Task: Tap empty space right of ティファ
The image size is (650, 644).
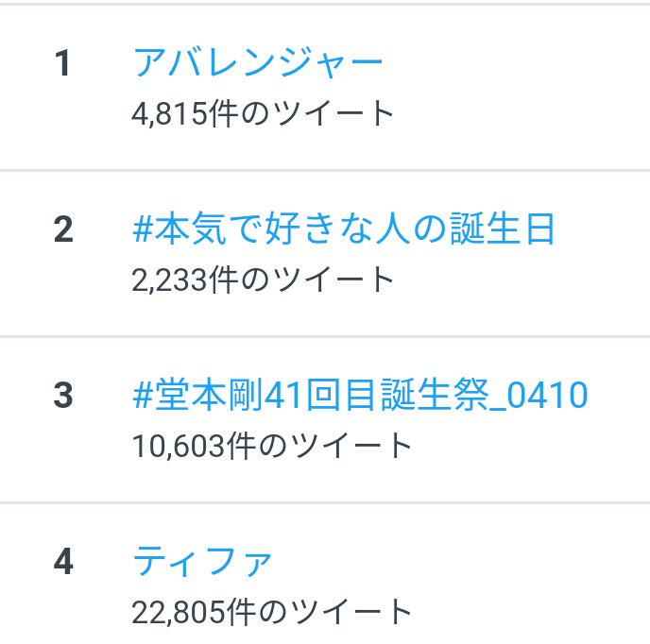Action: [x=460, y=561]
